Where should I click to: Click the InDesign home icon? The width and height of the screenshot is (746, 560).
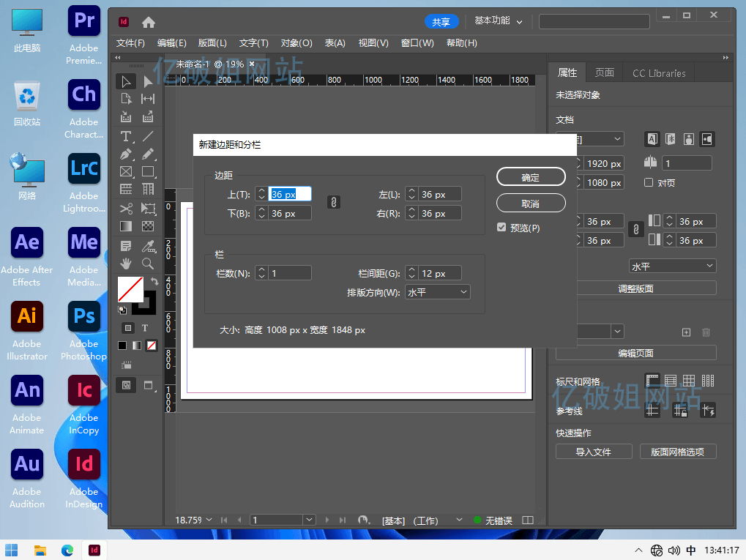coord(149,23)
